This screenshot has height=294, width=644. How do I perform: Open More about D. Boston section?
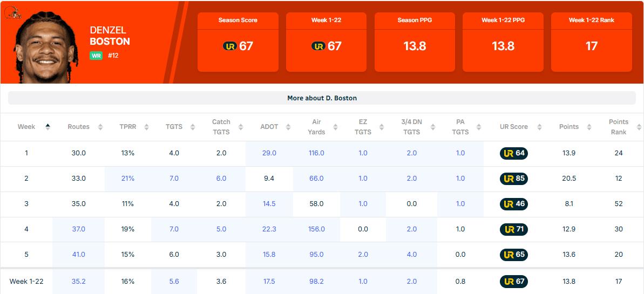[x=322, y=98]
